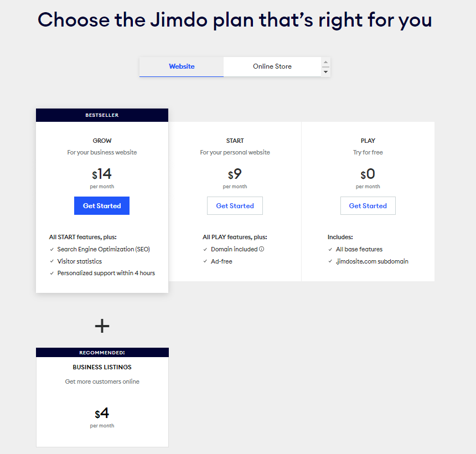Click the large plus sign icon

102,326
